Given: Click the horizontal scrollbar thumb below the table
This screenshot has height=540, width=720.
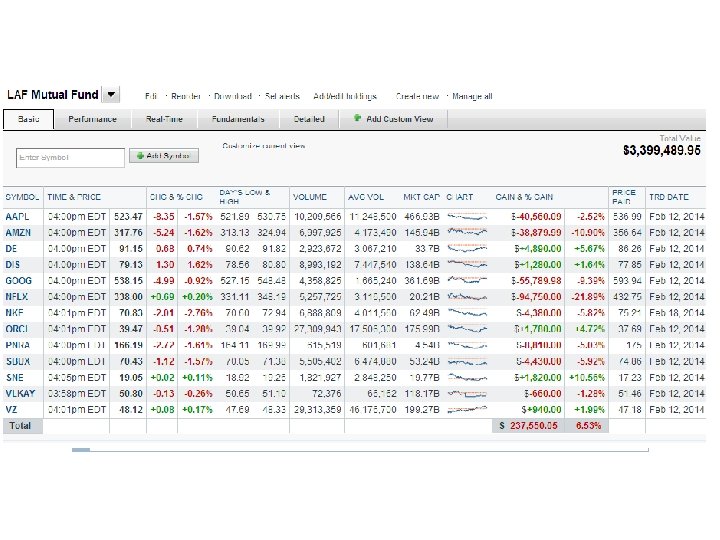Looking at the screenshot, I should (81, 450).
